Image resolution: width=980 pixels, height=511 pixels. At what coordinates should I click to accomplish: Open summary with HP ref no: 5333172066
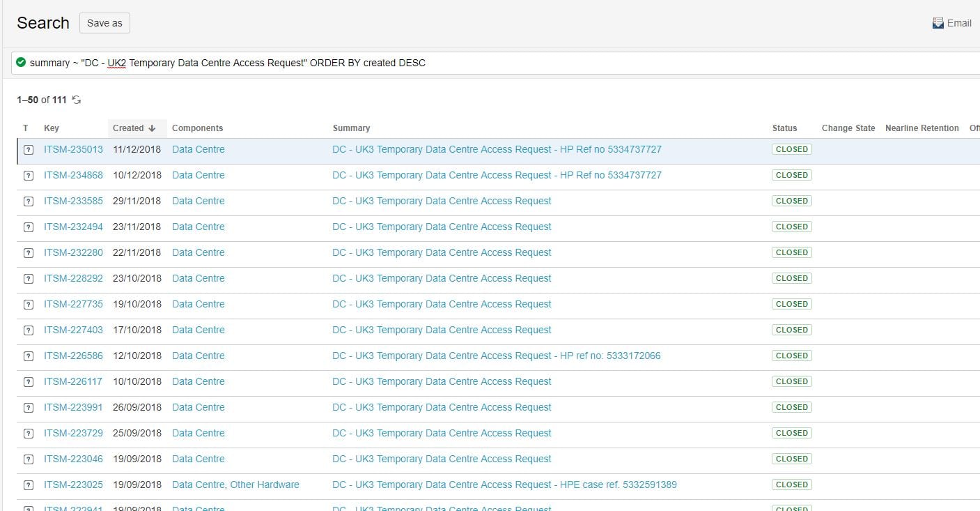click(x=497, y=356)
